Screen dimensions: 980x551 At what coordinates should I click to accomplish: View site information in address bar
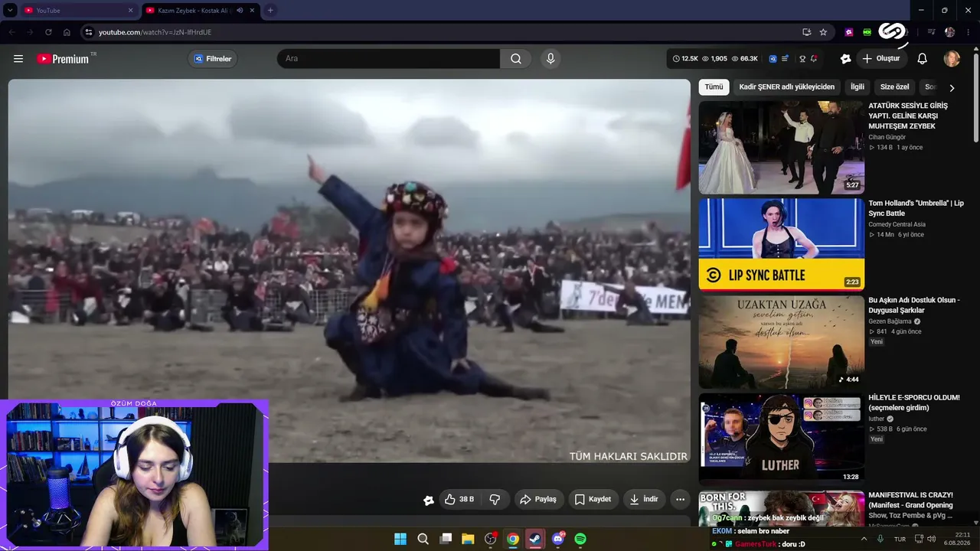[89, 32]
